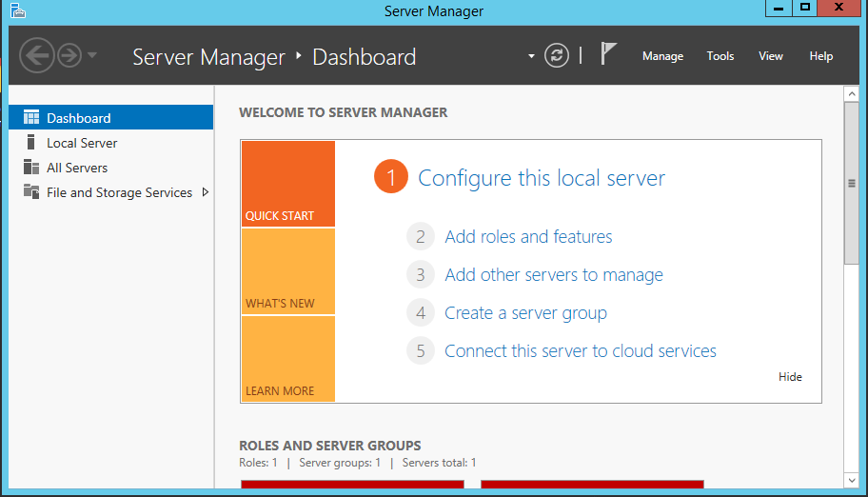
Task: Click the vertical scrollbar thumb
Action: coord(852,184)
